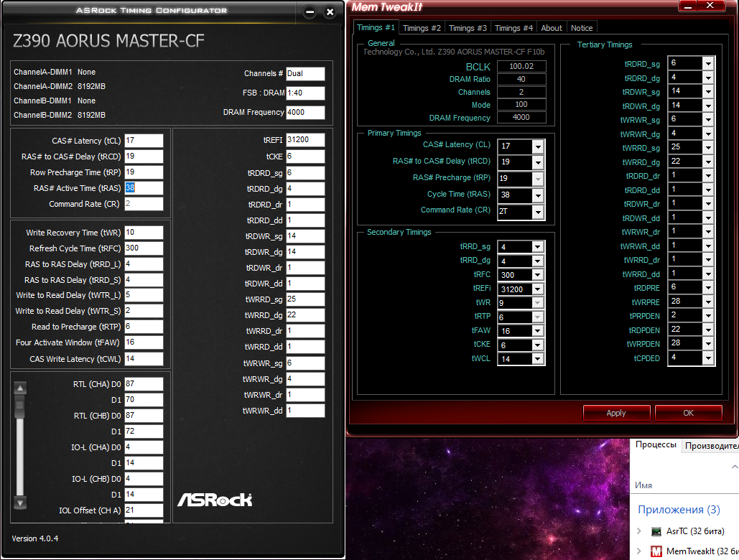Close the ASRock Timing Configurator window

pyautogui.click(x=330, y=12)
